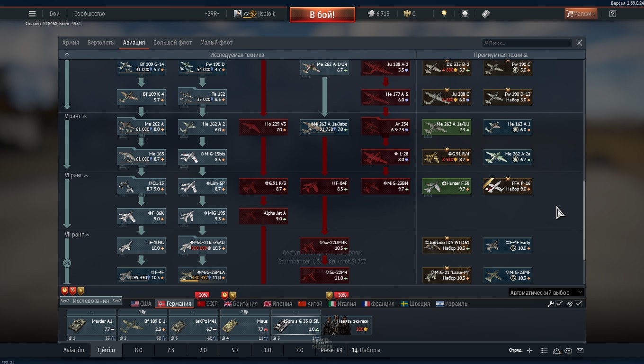Open the Сообщество menu
The image size is (644, 364).
click(x=89, y=14)
